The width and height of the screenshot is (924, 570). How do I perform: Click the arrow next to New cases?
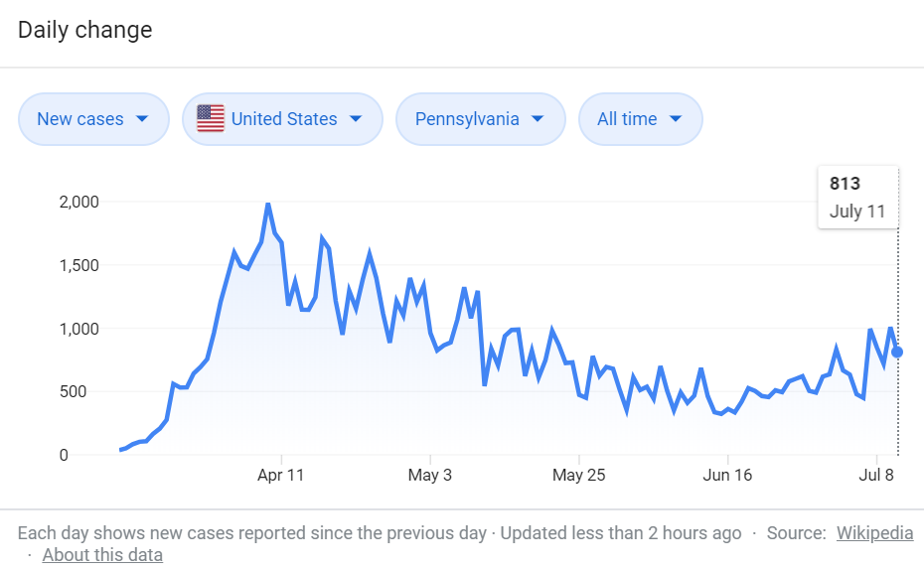[x=141, y=119]
